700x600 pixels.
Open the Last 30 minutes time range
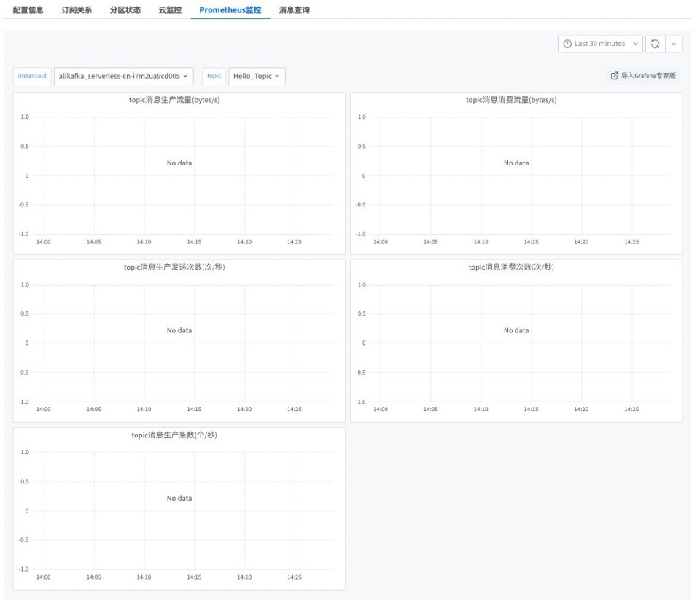coord(600,44)
